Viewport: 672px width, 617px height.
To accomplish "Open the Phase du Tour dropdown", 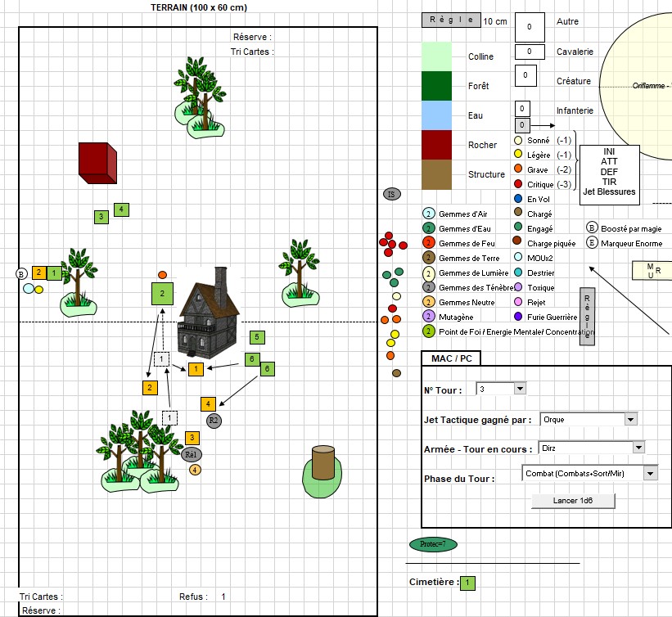I will (651, 473).
